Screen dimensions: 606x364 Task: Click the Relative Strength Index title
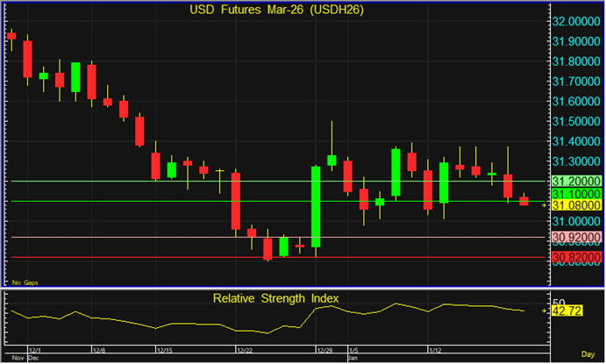[x=275, y=298]
